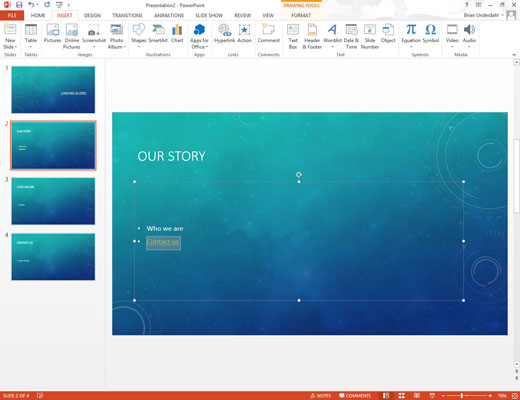520x400 pixels.
Task: Insert a Table from the ribbon
Action: (31, 36)
